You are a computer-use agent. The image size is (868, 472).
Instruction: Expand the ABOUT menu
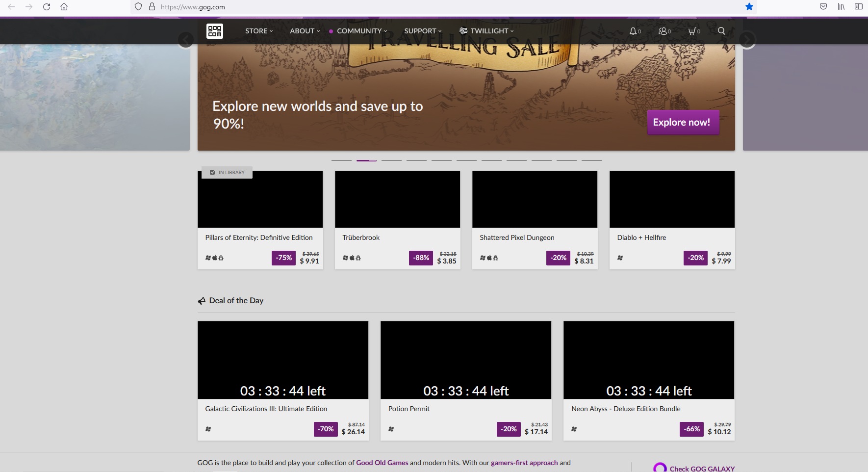tap(305, 31)
